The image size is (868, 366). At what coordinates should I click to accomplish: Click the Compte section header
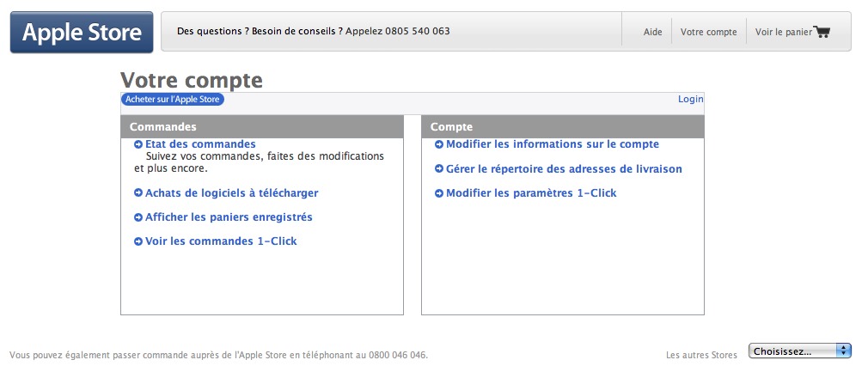(563, 127)
